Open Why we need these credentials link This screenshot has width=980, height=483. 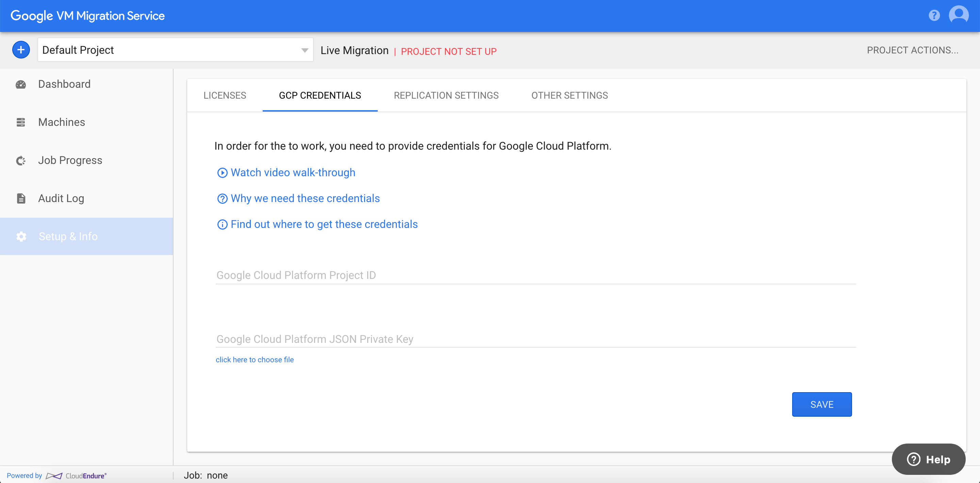(305, 199)
